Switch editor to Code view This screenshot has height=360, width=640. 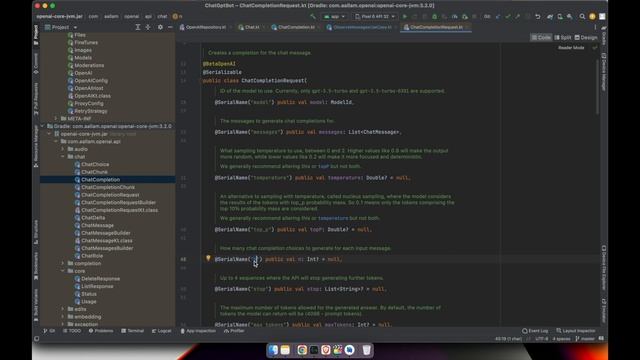click(541, 38)
